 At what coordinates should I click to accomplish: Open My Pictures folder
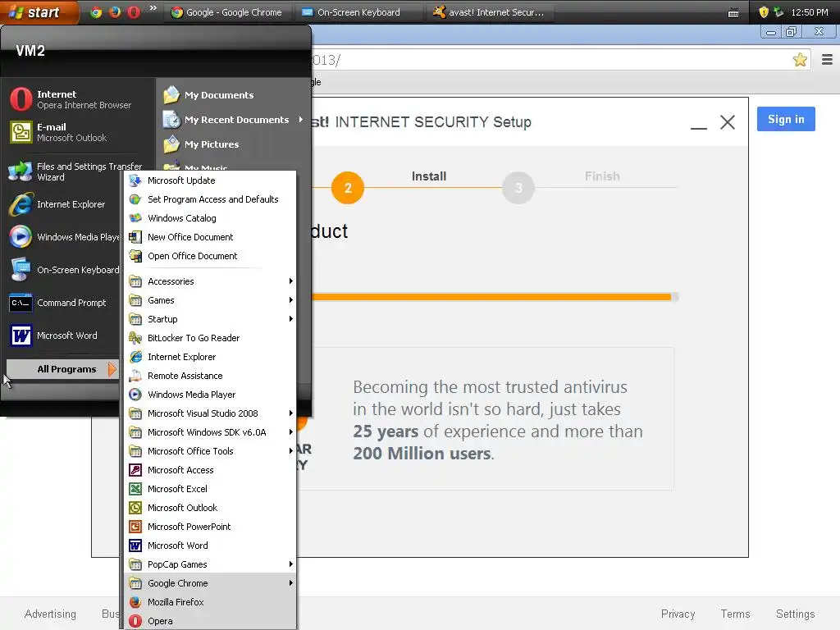[202, 144]
